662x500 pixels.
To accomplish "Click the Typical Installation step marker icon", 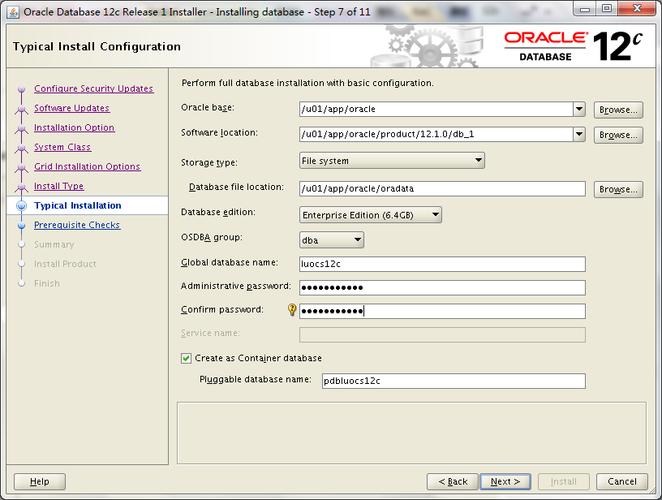I will coord(21,206).
